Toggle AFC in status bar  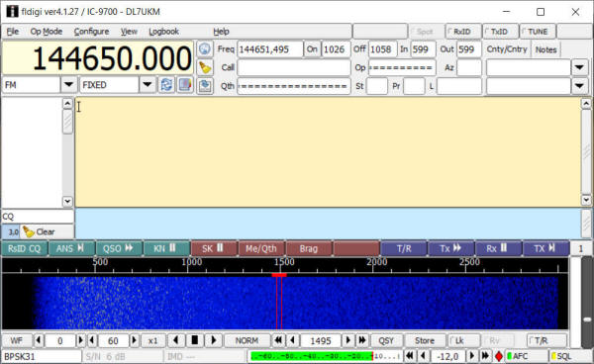pos(527,356)
